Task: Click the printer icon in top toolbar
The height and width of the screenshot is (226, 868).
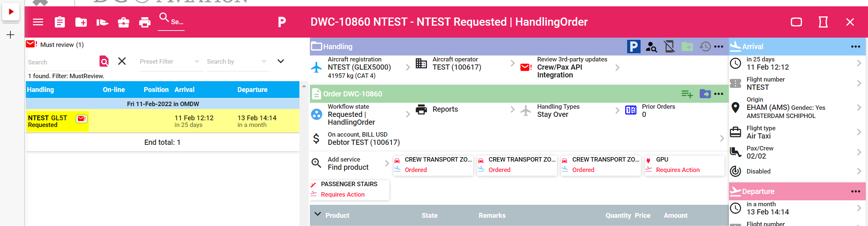Action: [x=145, y=22]
